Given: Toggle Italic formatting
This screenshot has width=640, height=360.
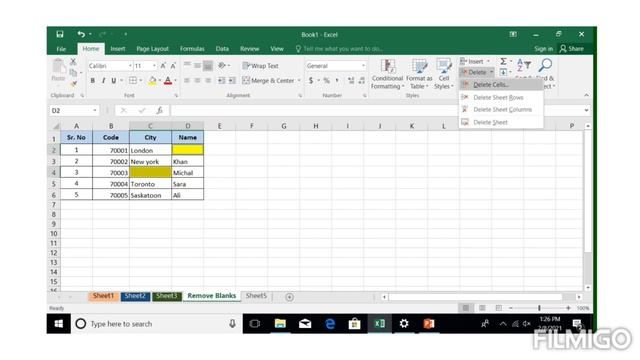Looking at the screenshot, I should click(x=103, y=81).
